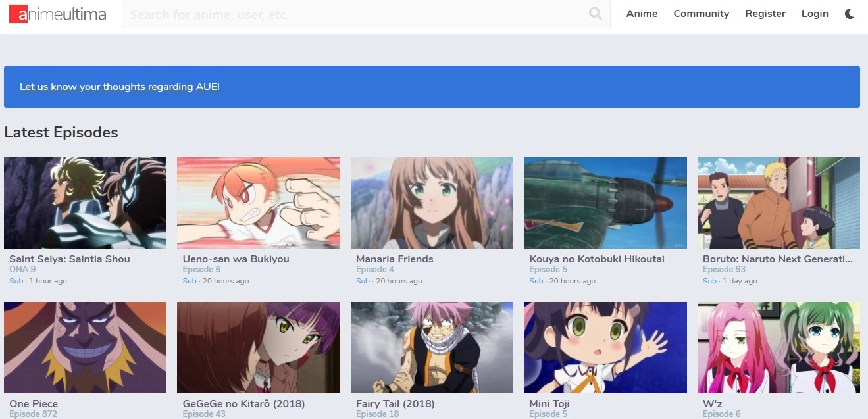Open the AUE feedback link

click(x=120, y=87)
